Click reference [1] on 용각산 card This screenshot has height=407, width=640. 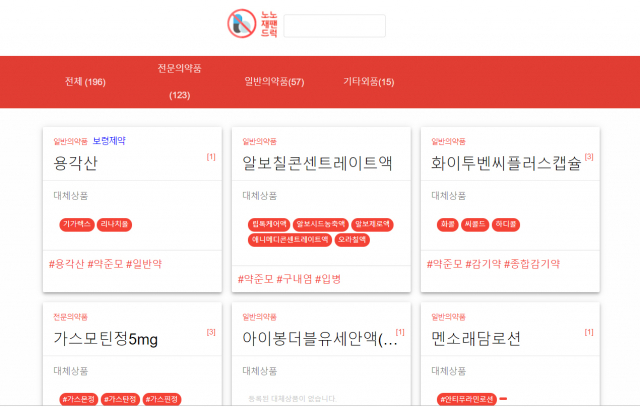point(211,157)
